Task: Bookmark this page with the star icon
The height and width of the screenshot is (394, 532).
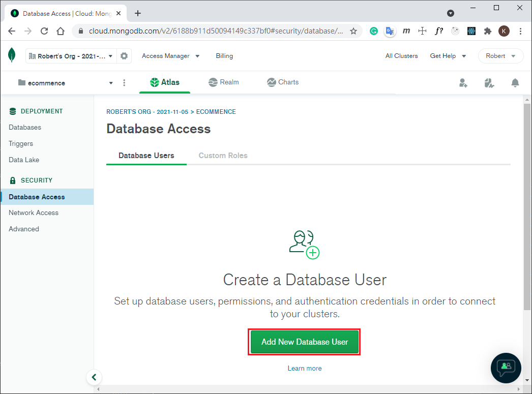Action: click(x=353, y=31)
